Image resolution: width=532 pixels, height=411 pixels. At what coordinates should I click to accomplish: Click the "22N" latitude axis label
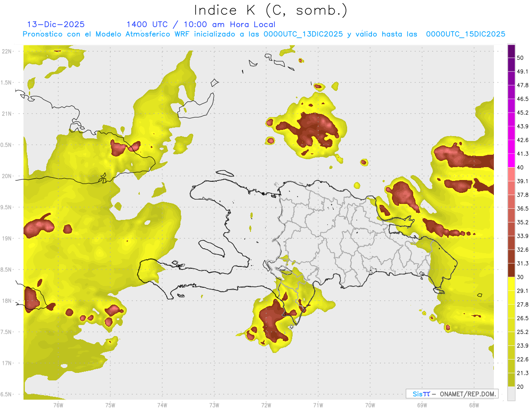[7, 51]
